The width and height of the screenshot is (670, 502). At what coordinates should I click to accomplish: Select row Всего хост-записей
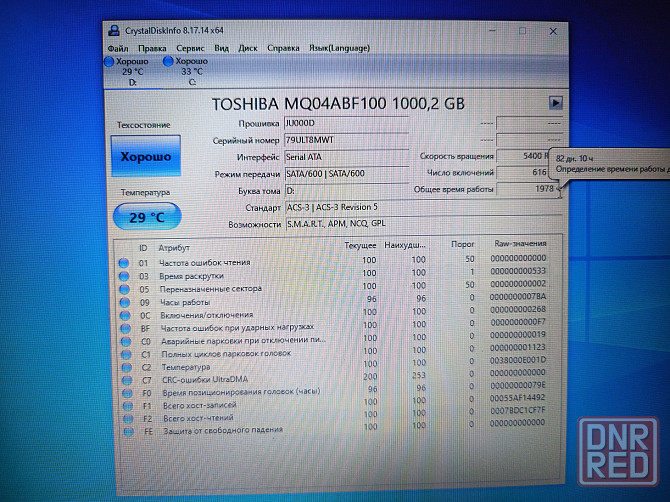tap(335, 402)
